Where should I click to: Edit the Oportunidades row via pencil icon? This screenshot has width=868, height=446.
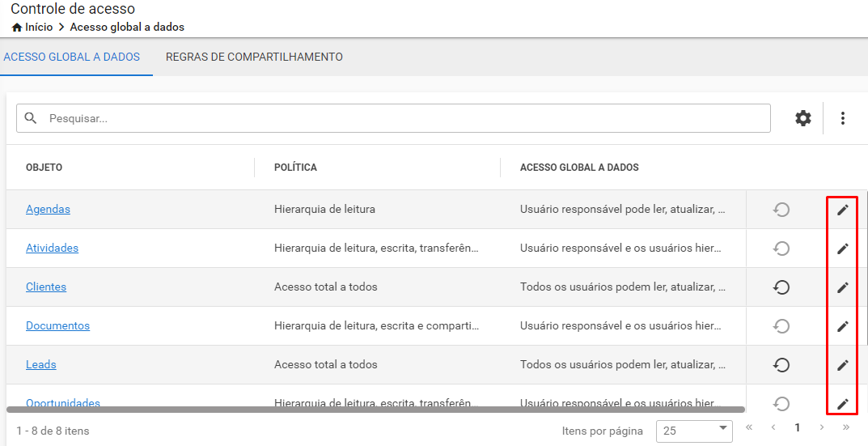tap(843, 403)
